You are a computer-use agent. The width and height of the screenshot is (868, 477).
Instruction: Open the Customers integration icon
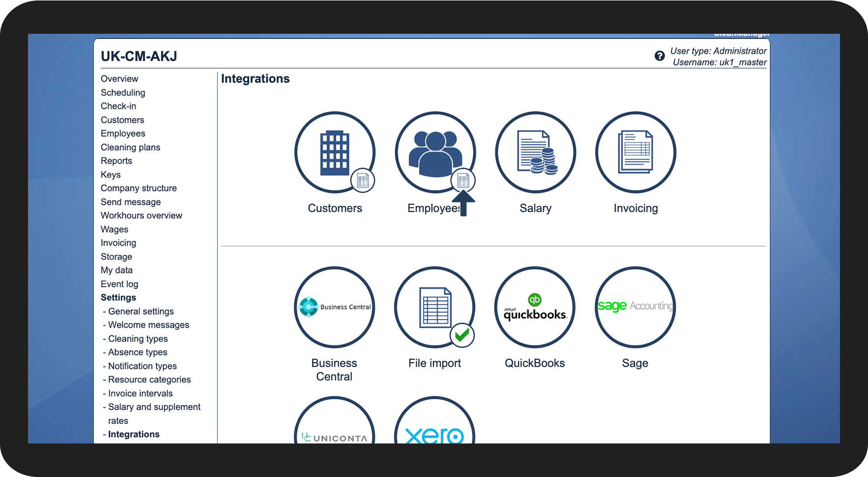[335, 152]
